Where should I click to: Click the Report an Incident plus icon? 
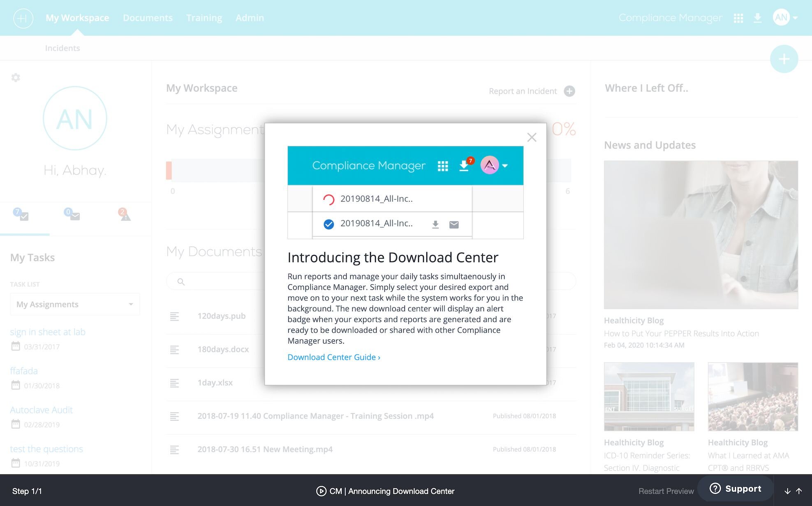[569, 91]
